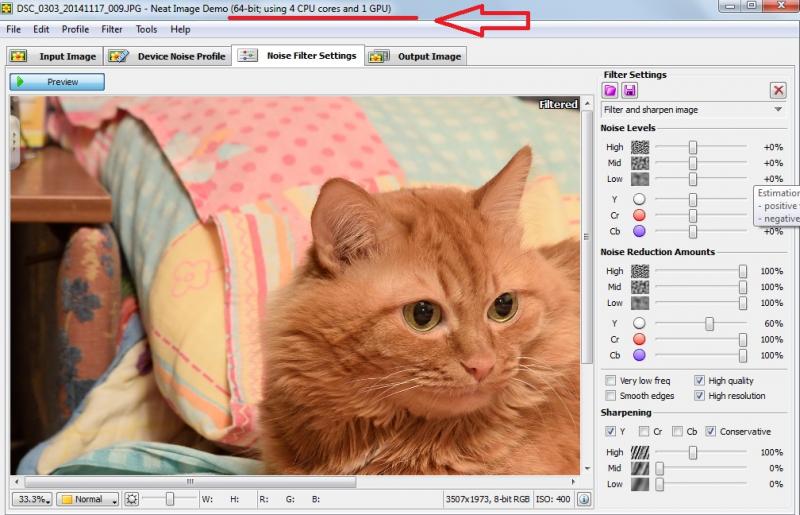The width and height of the screenshot is (800, 515).
Task: Click the Mid noise level pattern icon
Action: pos(640,163)
